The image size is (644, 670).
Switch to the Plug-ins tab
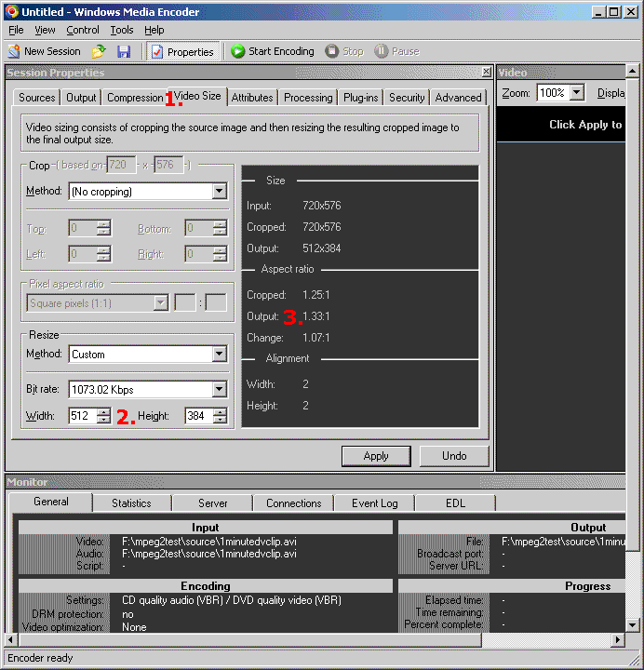pos(361,98)
